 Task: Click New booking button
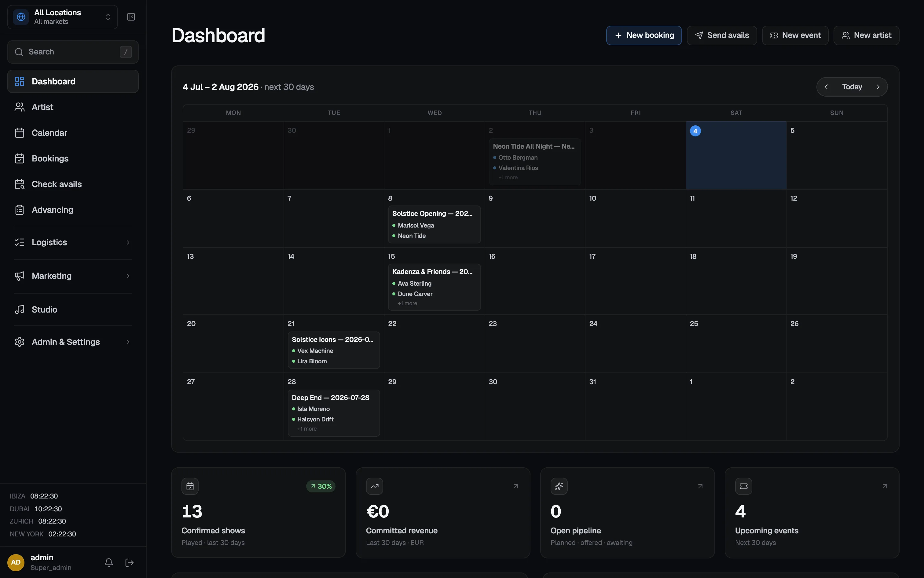(x=644, y=35)
